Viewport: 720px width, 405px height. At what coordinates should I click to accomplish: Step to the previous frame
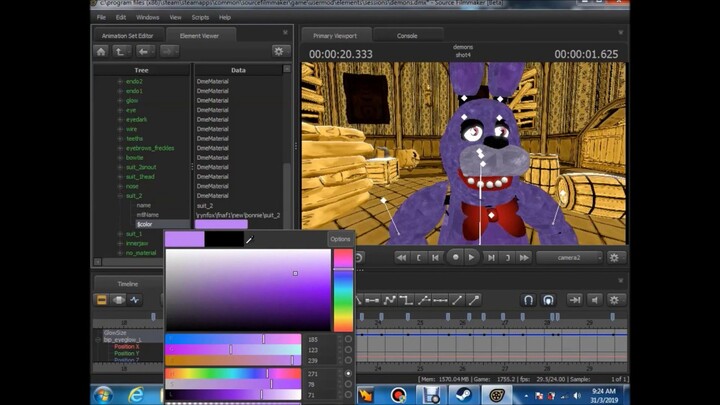[x=435, y=258]
